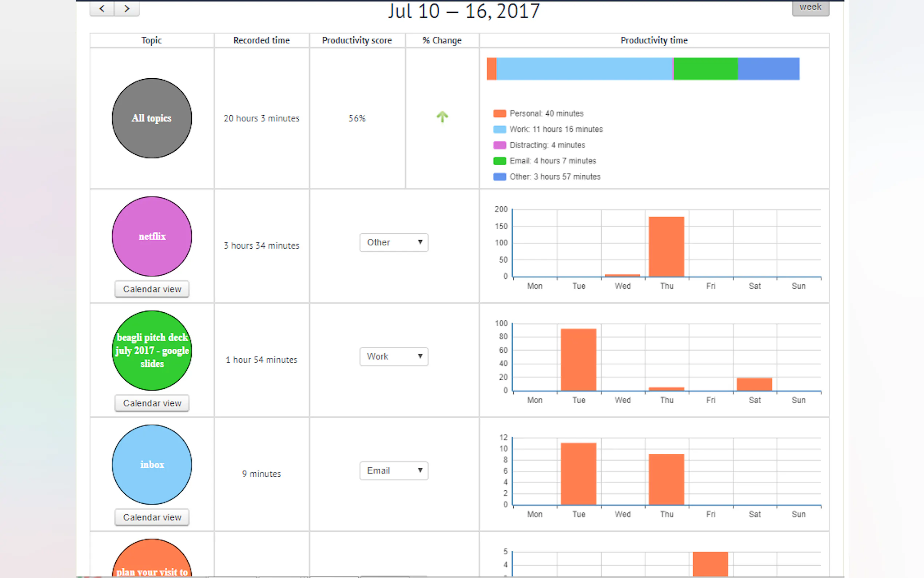The image size is (924, 578).
Task: Click the Productivity score column header
Action: 357,40
